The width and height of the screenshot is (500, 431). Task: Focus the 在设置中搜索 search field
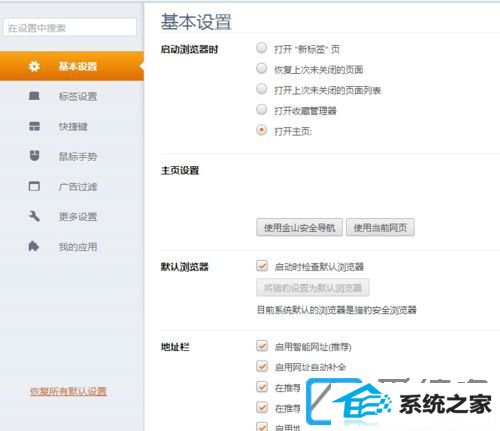(70, 27)
